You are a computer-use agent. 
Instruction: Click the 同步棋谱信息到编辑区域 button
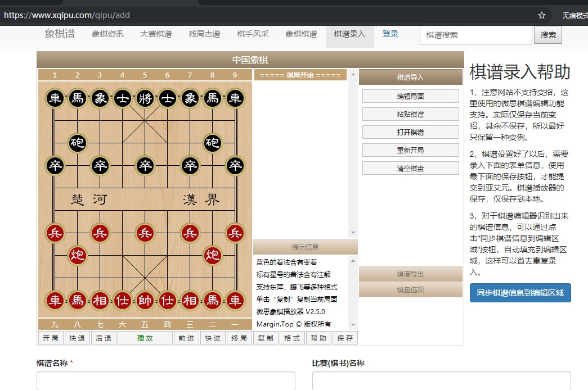point(520,293)
